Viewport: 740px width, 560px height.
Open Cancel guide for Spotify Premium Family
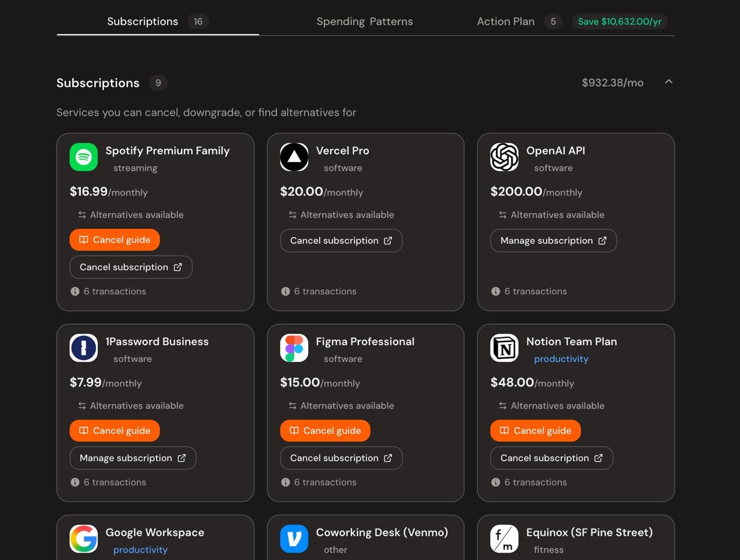pyautogui.click(x=114, y=240)
